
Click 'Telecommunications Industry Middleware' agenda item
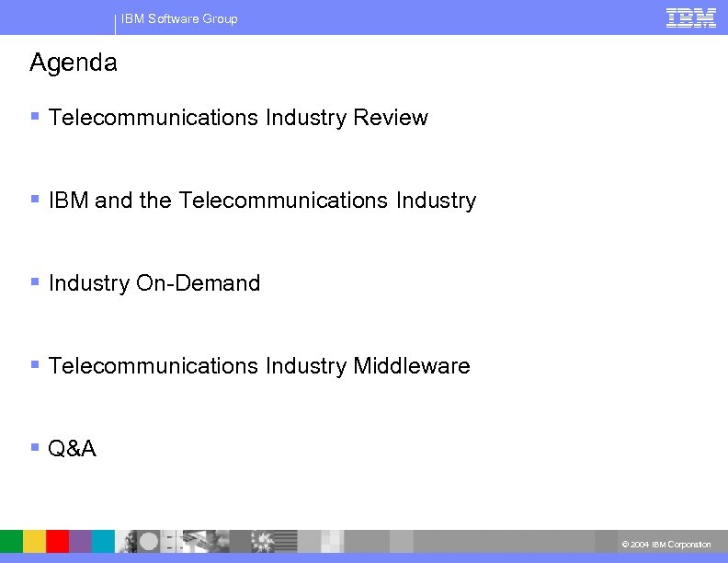[x=259, y=365]
